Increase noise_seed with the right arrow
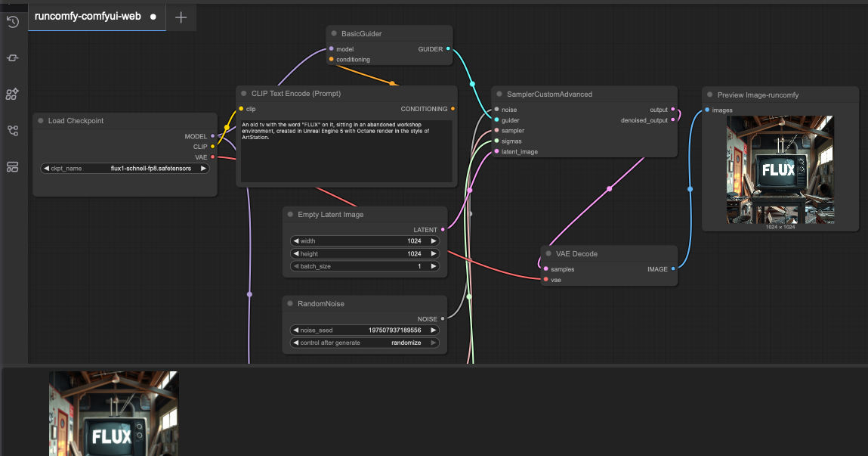 [x=434, y=330]
